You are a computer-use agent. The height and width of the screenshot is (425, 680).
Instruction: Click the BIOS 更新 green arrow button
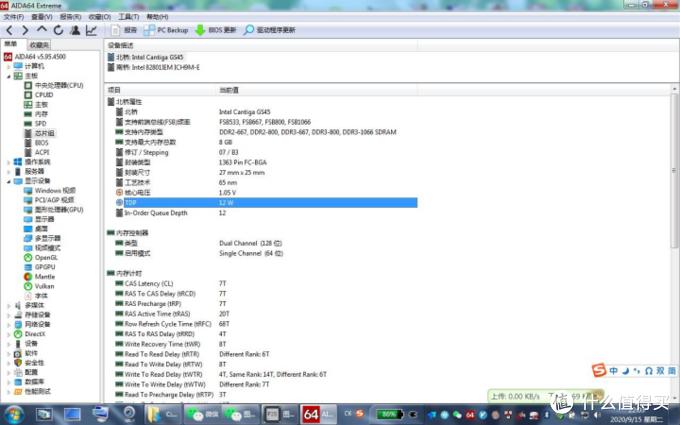coord(216,30)
